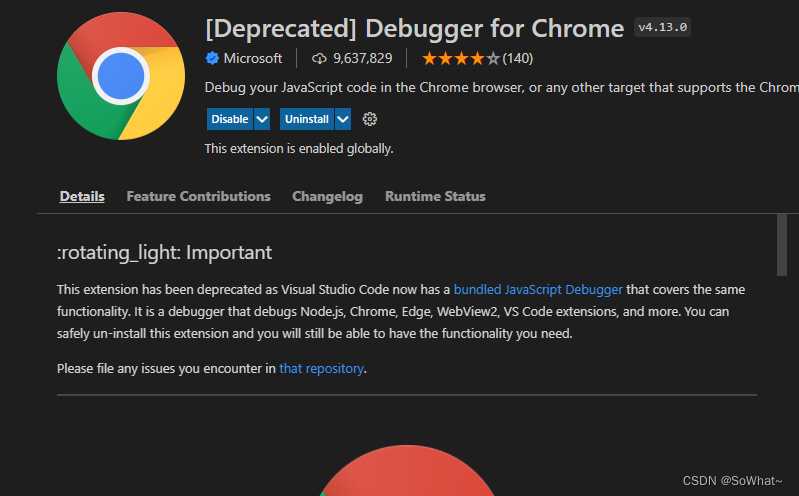This screenshot has height=496, width=799.
Task: Click the large Chrome extension logo
Action: [x=121, y=76]
